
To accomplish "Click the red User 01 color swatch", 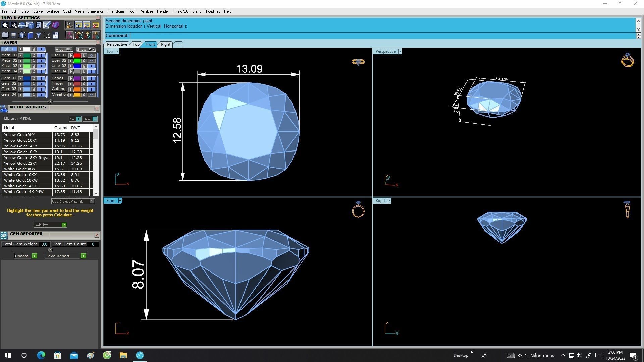I will pyautogui.click(x=77, y=55).
